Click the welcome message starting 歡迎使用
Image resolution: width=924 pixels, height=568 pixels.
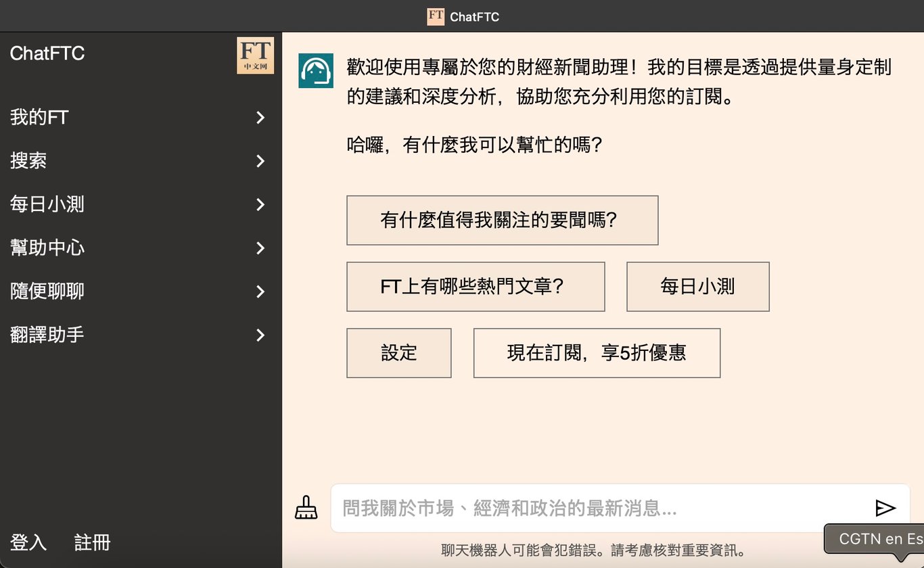tap(619, 81)
